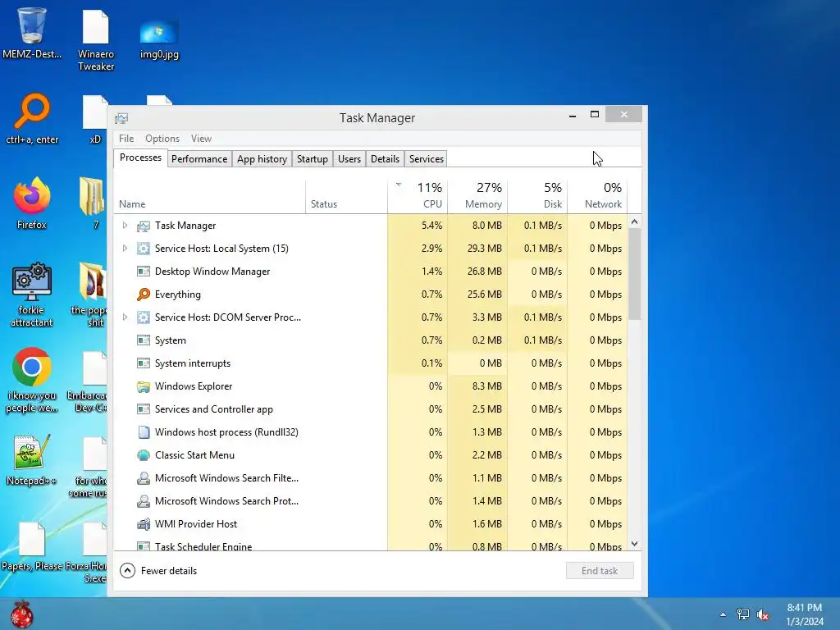
Task: Click the Microsoft Windows Search Filter icon
Action: tap(143, 478)
